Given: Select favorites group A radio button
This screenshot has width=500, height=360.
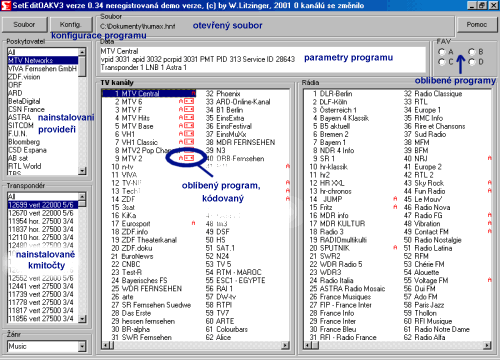Looking at the screenshot, I should (442, 52).
